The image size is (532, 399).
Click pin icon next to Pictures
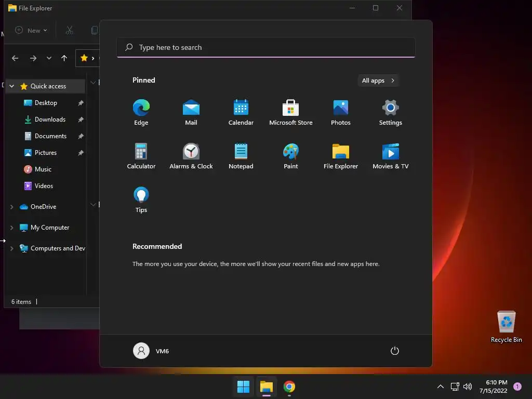81,153
